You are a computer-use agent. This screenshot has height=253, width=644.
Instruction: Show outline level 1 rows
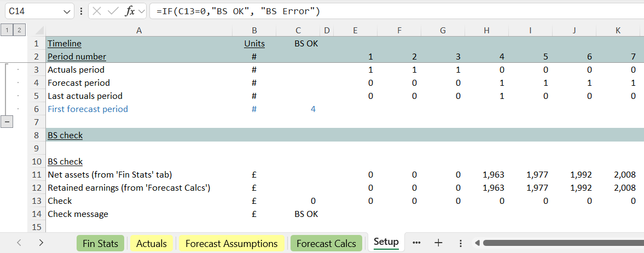7,31
